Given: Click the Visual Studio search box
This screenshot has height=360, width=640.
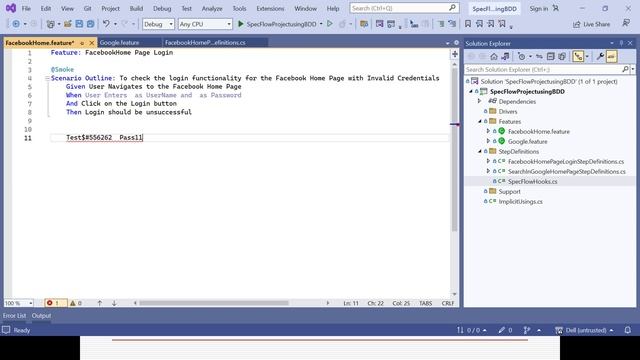Looking at the screenshot, I should (404, 8).
